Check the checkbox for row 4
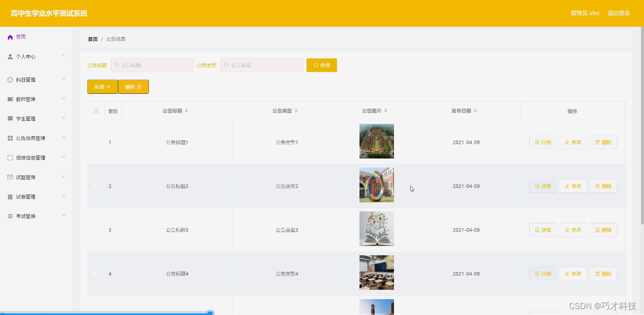The height and width of the screenshot is (315, 644). click(x=96, y=274)
